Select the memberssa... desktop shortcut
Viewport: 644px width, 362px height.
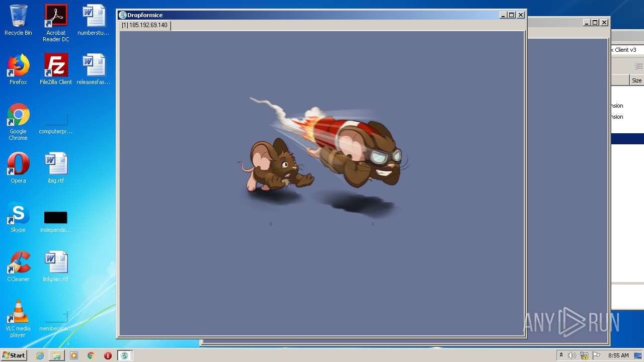coord(56,320)
